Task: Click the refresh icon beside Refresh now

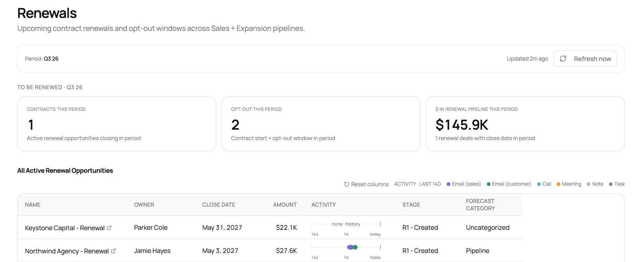Action: click(x=563, y=59)
